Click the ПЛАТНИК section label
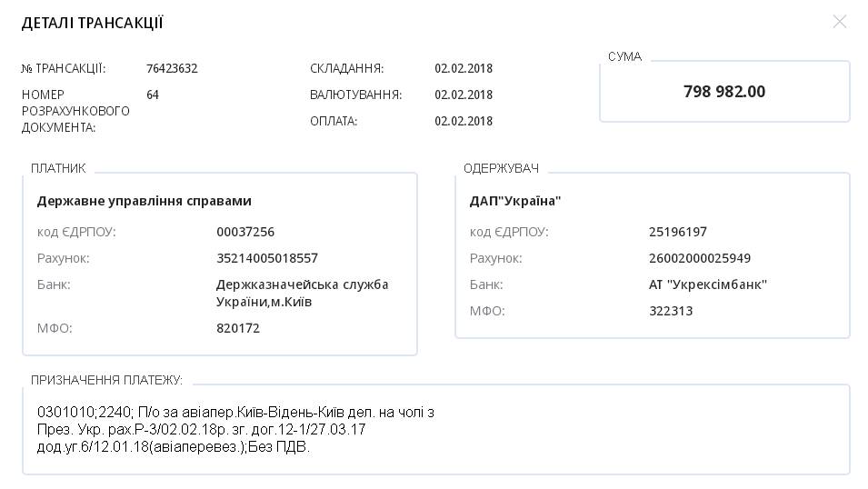The width and height of the screenshot is (868, 489). click(x=58, y=168)
